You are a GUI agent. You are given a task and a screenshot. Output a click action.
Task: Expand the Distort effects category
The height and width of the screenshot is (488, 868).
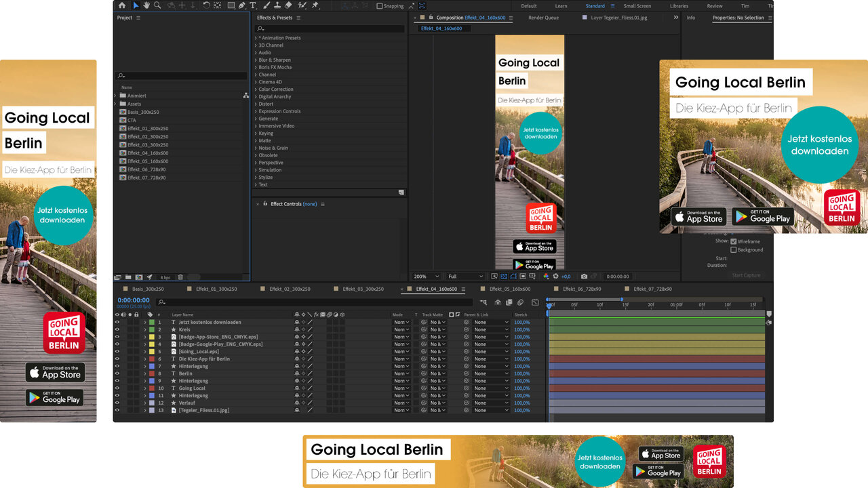256,104
